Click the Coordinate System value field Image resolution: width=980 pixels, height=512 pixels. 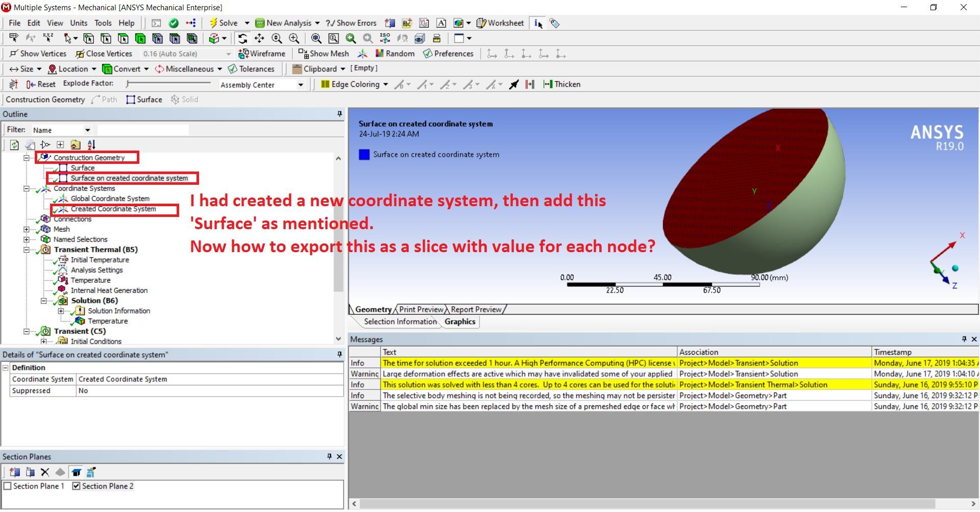(x=209, y=379)
